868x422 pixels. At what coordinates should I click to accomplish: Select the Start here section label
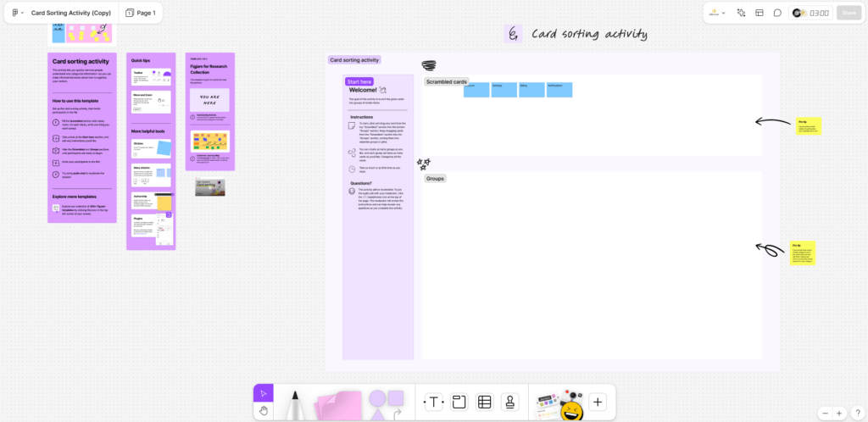(x=359, y=81)
